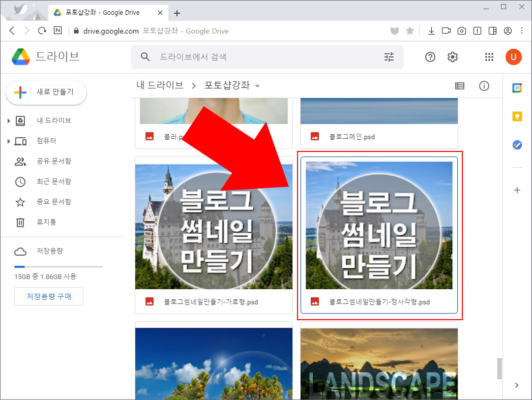Image resolution: width=532 pixels, height=400 pixels.
Task: Go to 내 드라이브 breadcrumb
Action: tap(160, 85)
